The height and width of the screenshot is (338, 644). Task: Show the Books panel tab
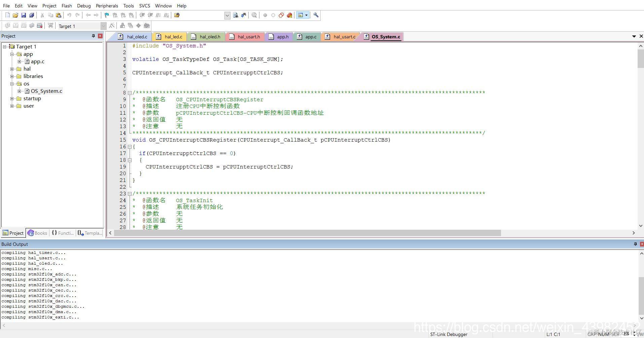37,233
